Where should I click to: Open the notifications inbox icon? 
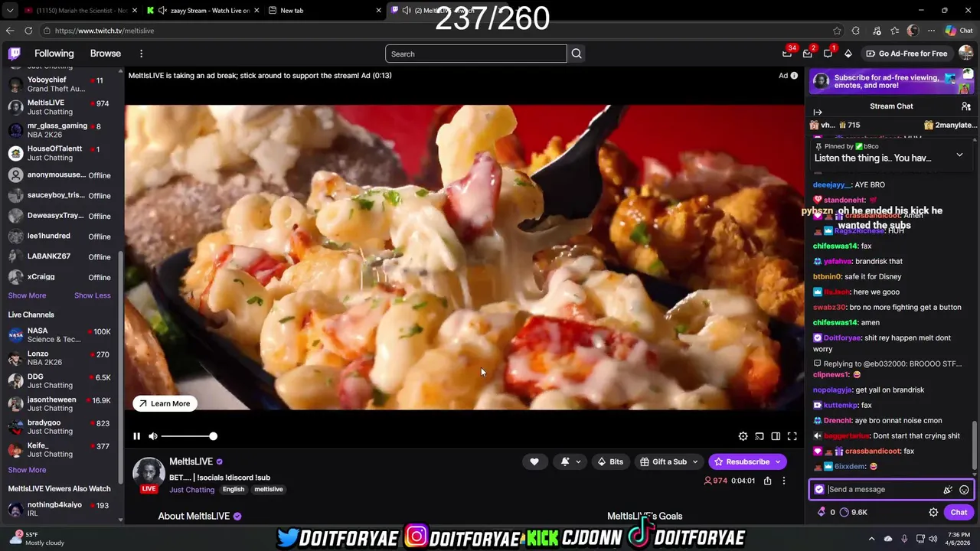[808, 54]
